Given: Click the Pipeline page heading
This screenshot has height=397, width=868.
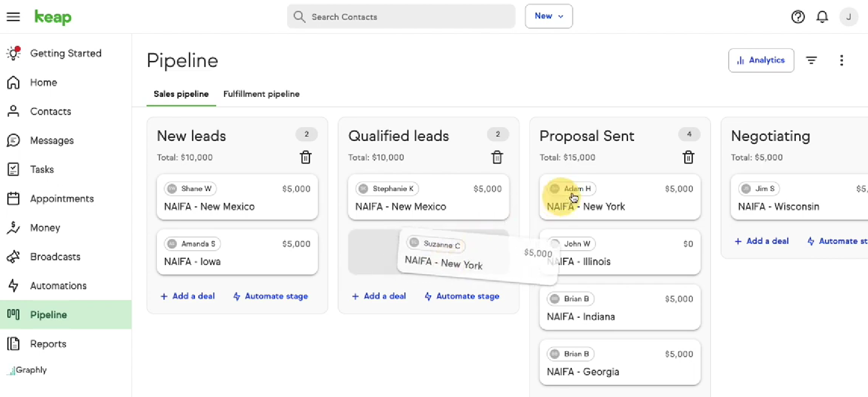Looking at the screenshot, I should pos(182,61).
